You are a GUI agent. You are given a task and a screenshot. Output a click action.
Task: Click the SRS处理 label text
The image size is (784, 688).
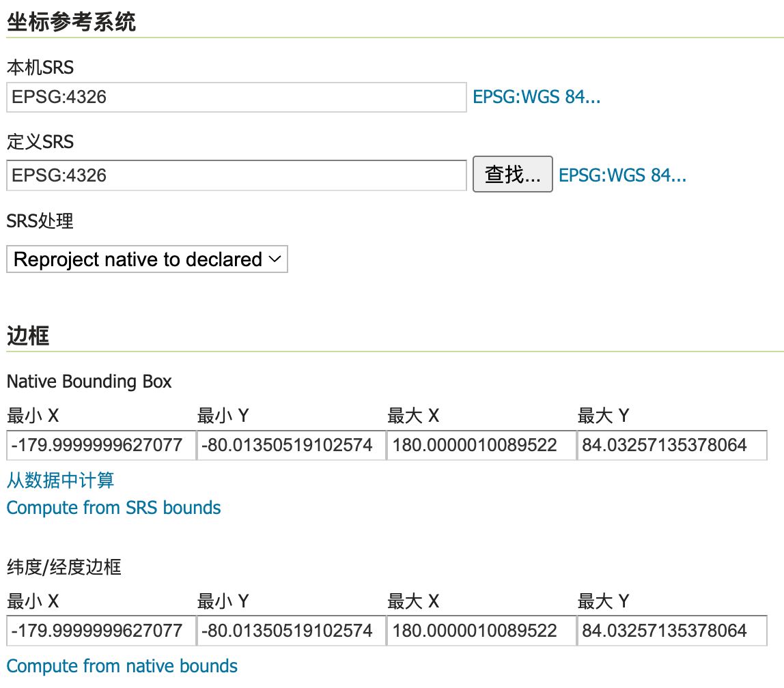[x=40, y=221]
